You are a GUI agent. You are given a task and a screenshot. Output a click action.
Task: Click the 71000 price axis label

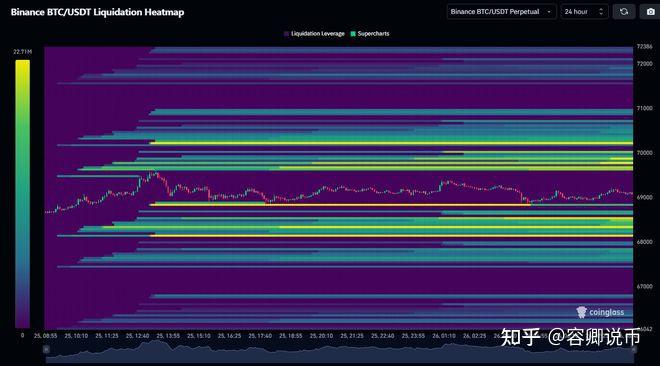tap(644, 108)
